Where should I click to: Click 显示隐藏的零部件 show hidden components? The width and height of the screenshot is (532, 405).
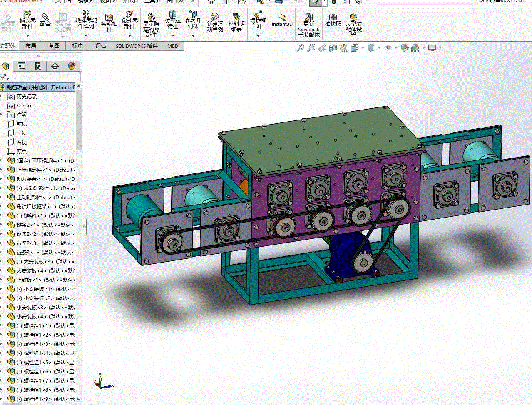151,25
